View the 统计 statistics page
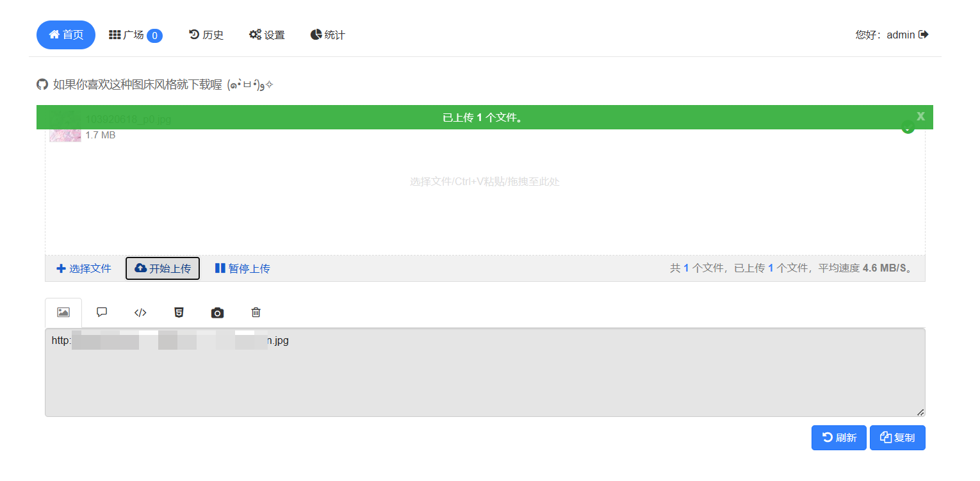This screenshot has width=980, height=481. [x=328, y=35]
